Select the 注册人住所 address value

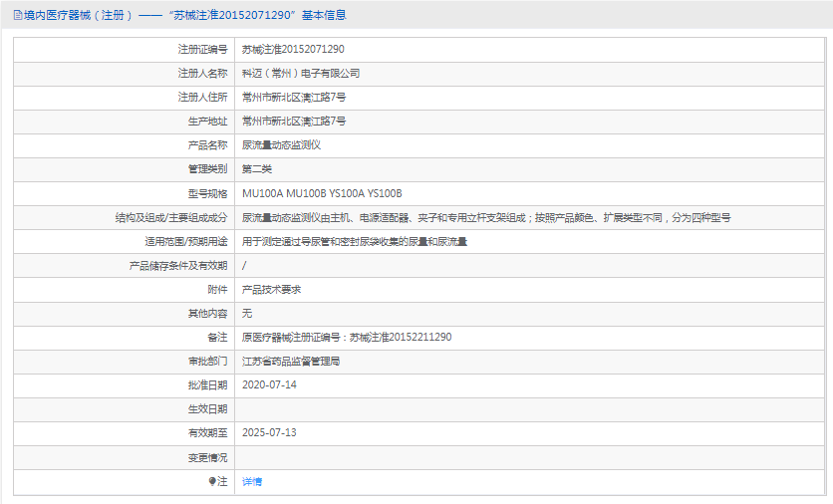(294, 98)
